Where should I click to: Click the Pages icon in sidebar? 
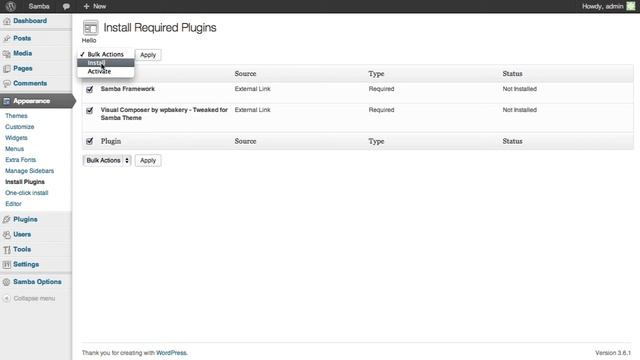(7, 69)
